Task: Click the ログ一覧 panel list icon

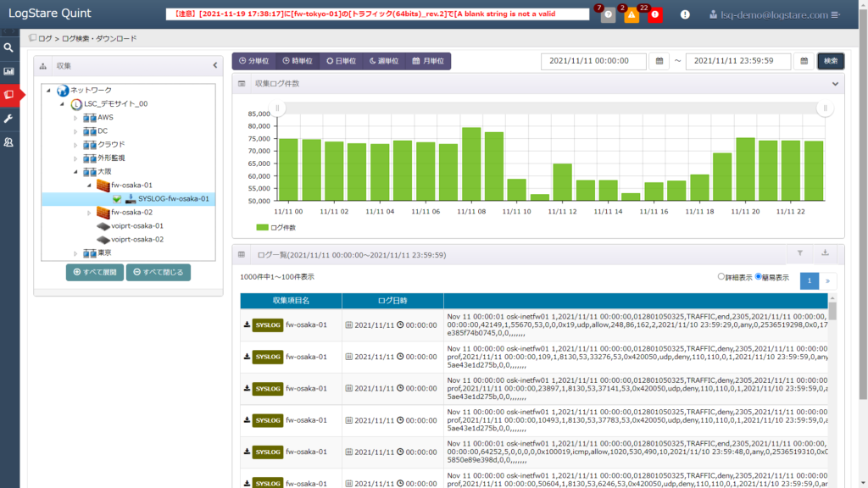Action: click(242, 255)
